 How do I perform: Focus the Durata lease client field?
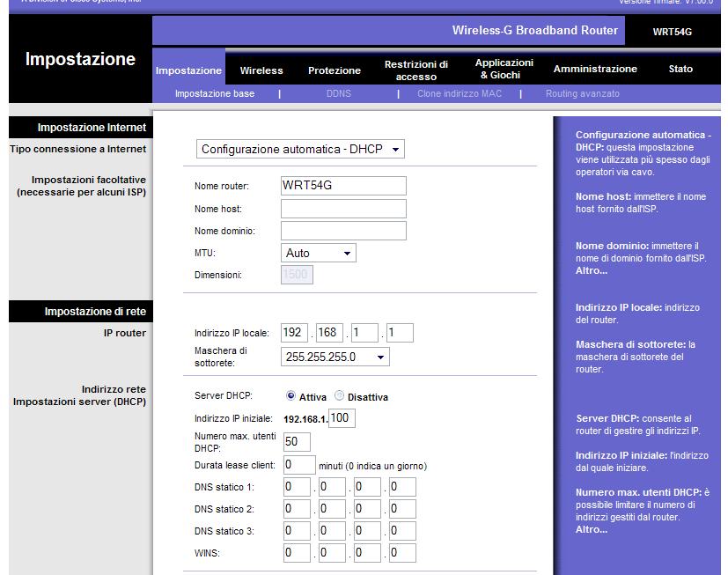[299, 465]
